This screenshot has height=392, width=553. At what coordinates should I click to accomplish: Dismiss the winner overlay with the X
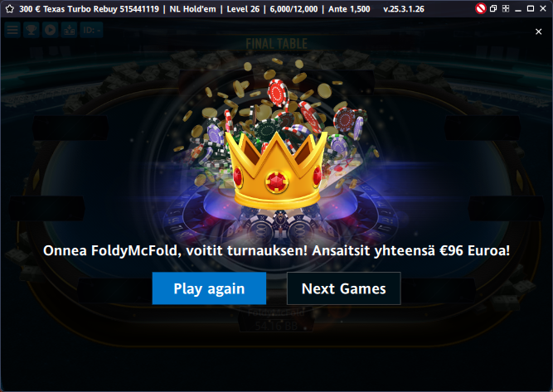(539, 31)
